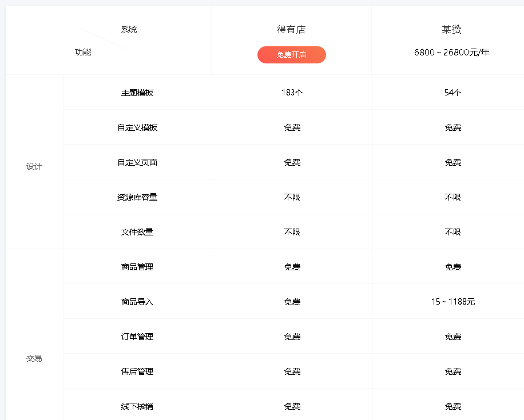Screen dimensions: 524x420
Task: Select the 得有店 column header
Action: (x=291, y=30)
